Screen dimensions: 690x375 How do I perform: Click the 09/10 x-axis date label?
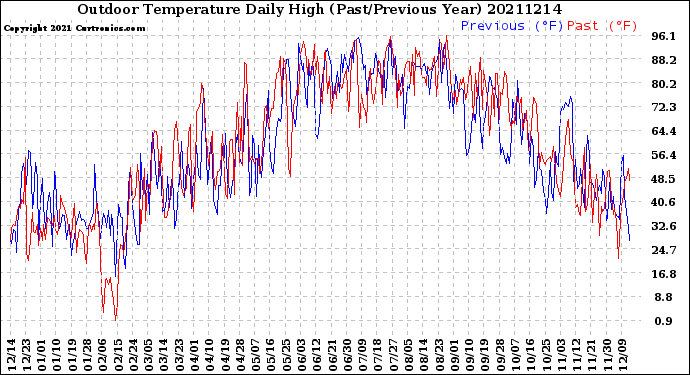(x=468, y=355)
